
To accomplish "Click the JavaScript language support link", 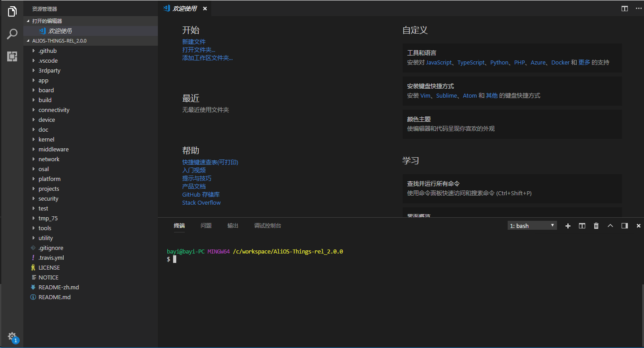I will pyautogui.click(x=439, y=63).
